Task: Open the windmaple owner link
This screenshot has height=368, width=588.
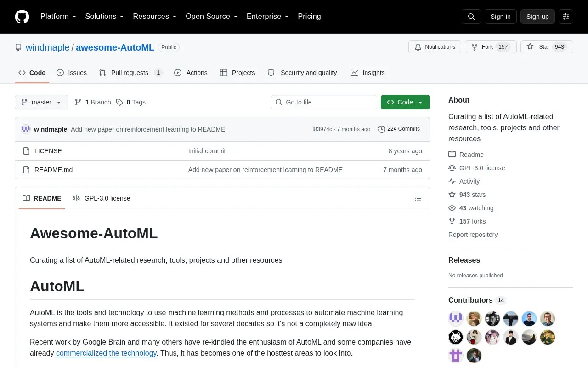Action: [47, 47]
